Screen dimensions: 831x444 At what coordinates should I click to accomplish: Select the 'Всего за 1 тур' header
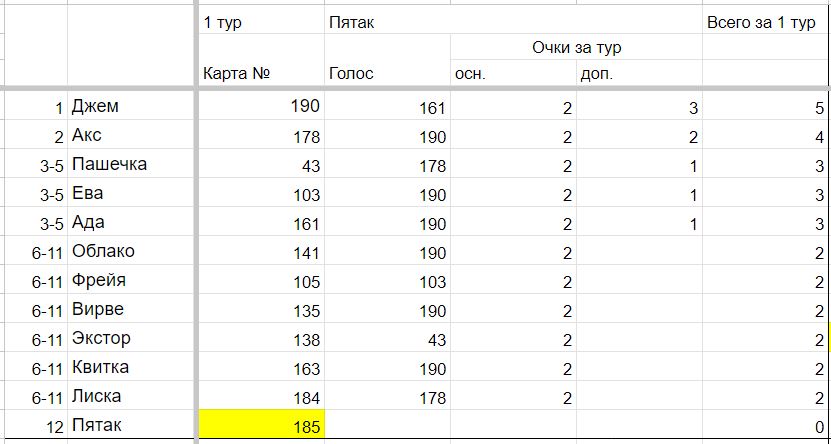pos(765,21)
